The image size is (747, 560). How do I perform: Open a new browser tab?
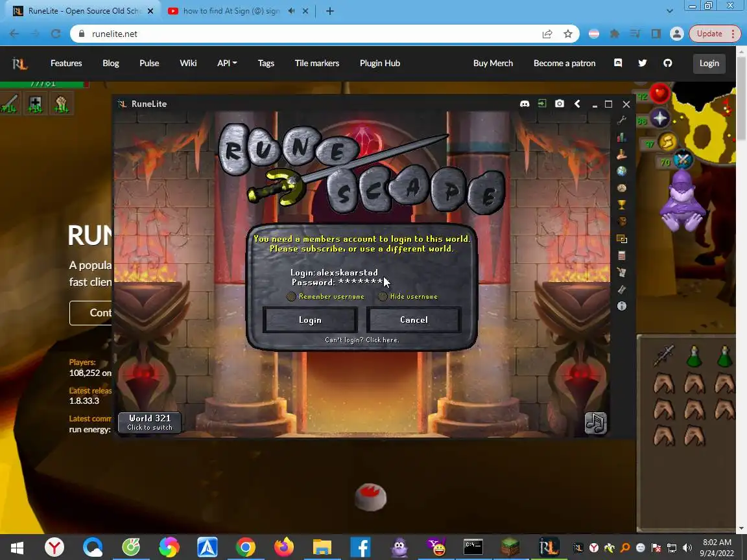click(329, 11)
